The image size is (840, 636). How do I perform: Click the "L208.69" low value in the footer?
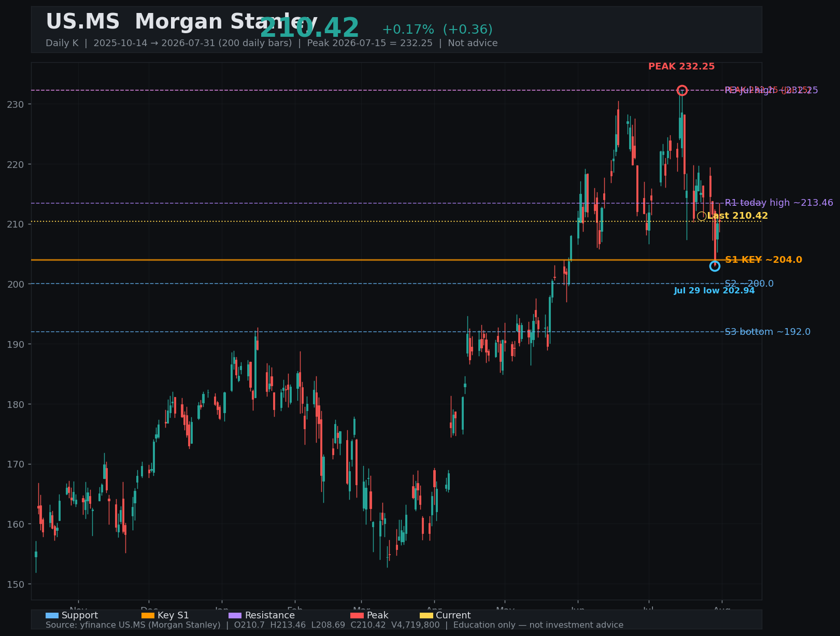[x=329, y=625]
